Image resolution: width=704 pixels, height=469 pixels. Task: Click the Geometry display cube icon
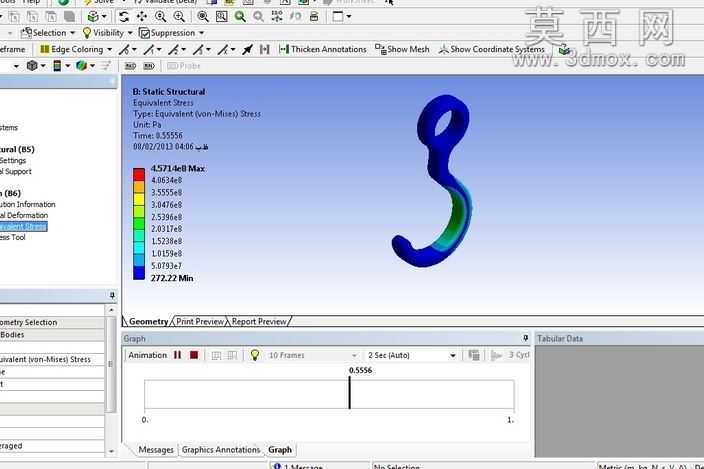click(32, 66)
